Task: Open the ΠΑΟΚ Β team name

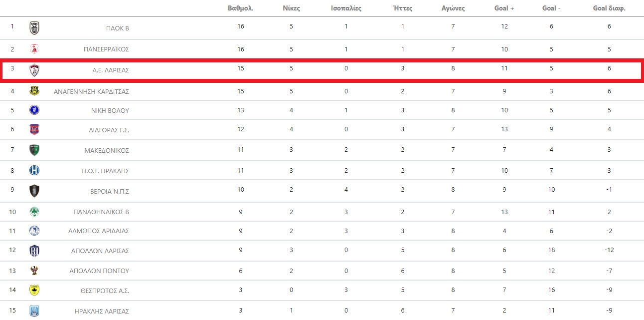Action: click(118, 28)
